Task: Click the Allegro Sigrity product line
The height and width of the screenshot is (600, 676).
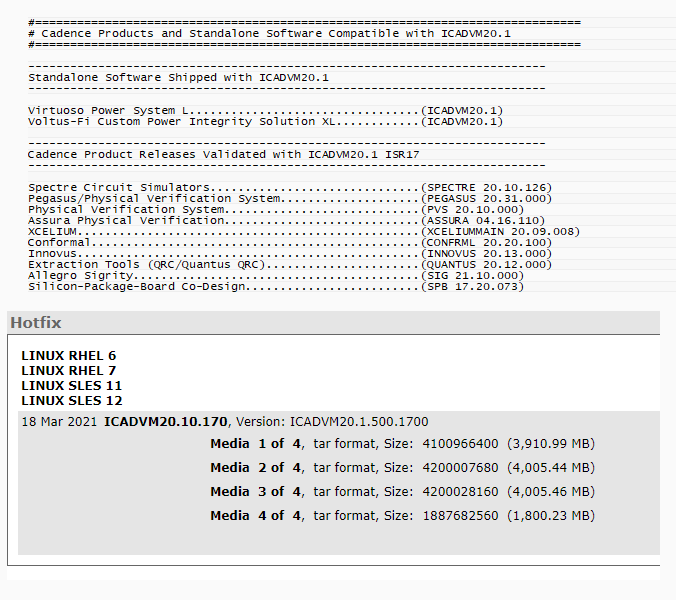Action: (276, 275)
